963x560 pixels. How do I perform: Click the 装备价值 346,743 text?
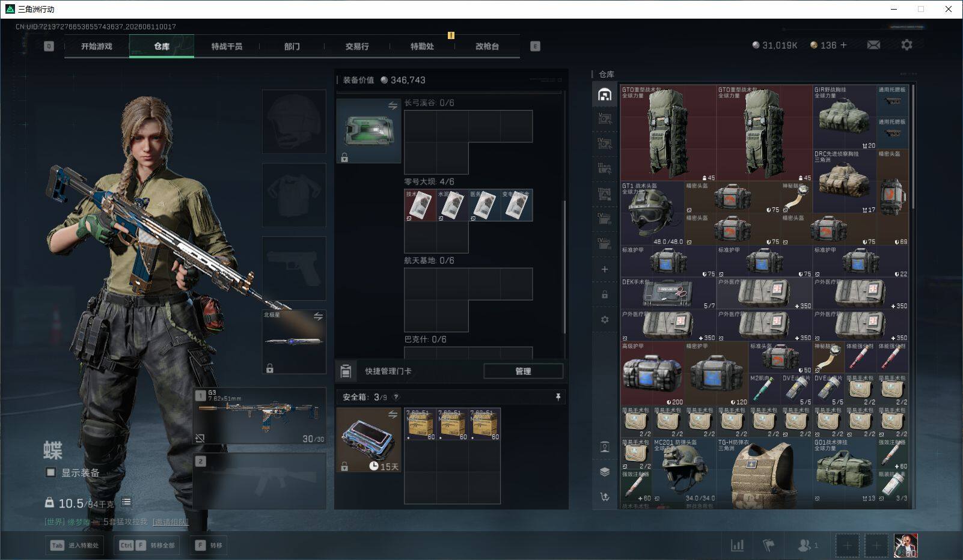384,80
